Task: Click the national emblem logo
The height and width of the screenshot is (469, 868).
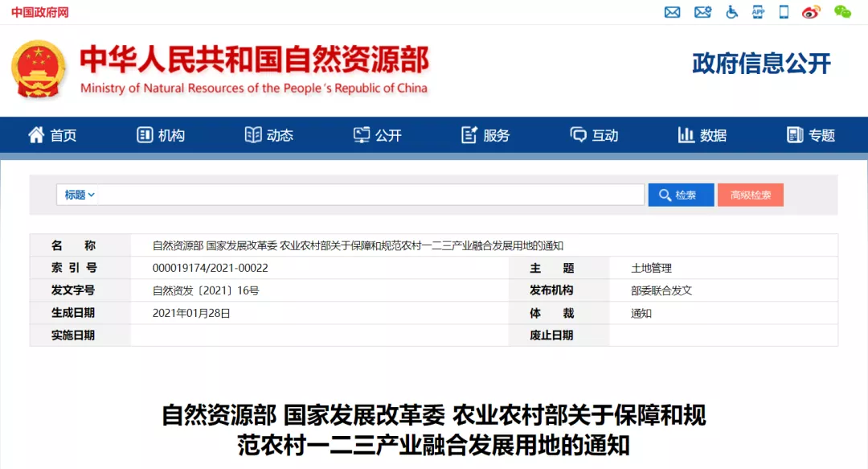Action: click(38, 69)
